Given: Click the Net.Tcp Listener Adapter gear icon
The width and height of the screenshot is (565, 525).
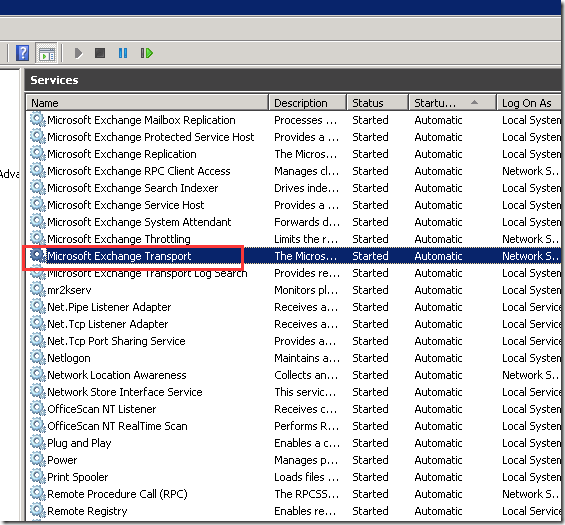Looking at the screenshot, I should click(x=37, y=323).
